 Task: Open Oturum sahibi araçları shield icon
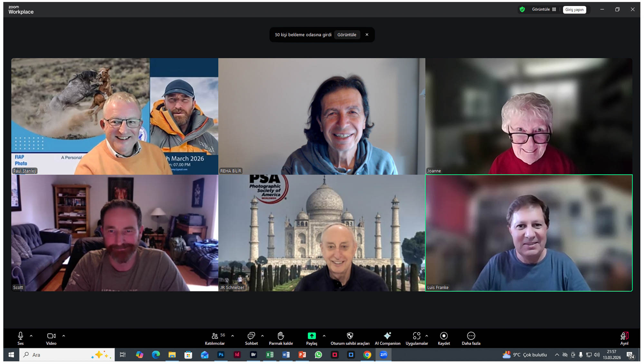tap(350, 336)
